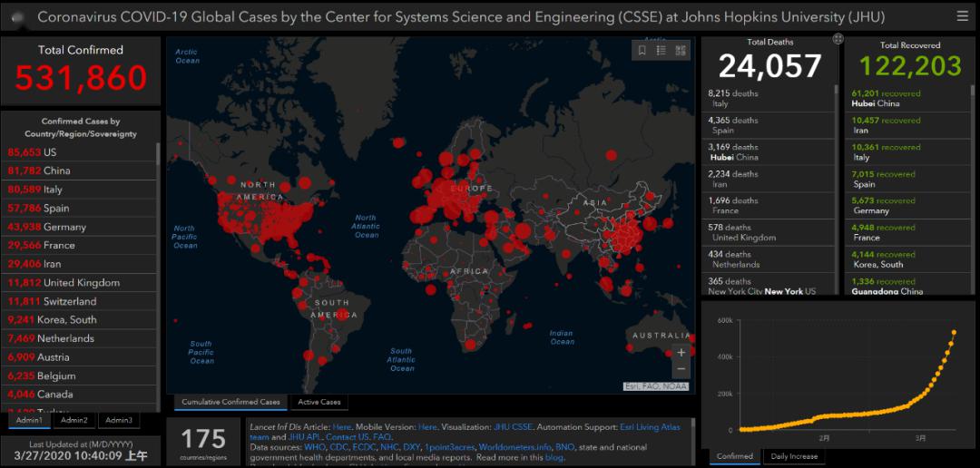Switch to Cumulative Confirmed Cases tab
The width and height of the screenshot is (980, 468).
tap(230, 402)
